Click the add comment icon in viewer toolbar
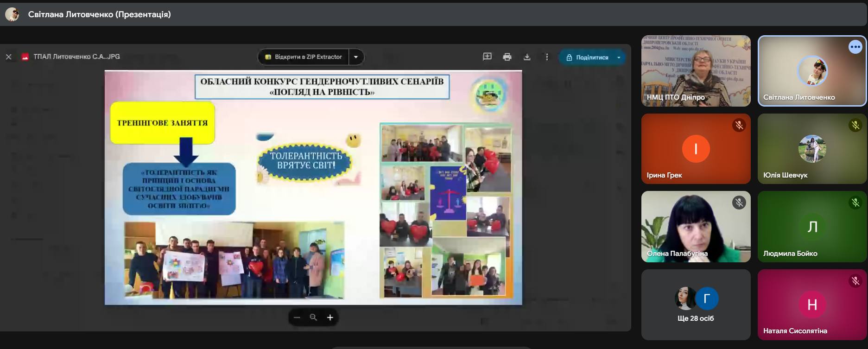868x349 pixels. [x=487, y=57]
